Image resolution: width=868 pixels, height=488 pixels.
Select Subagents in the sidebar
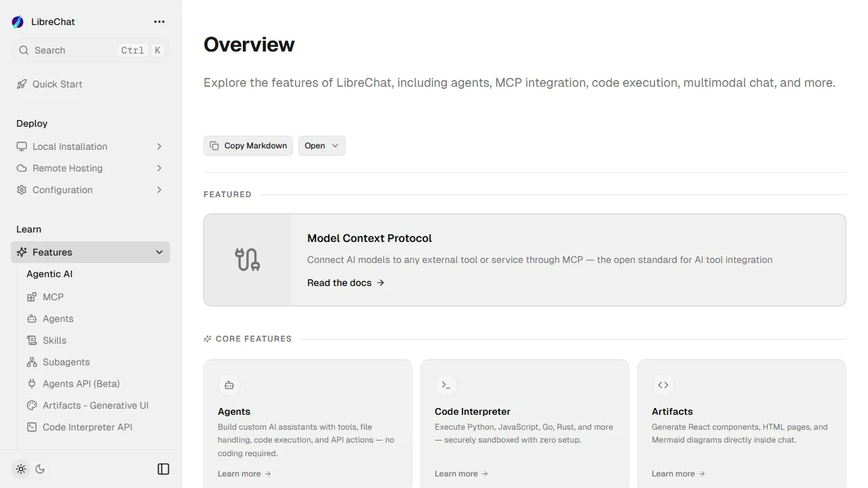point(96,362)
